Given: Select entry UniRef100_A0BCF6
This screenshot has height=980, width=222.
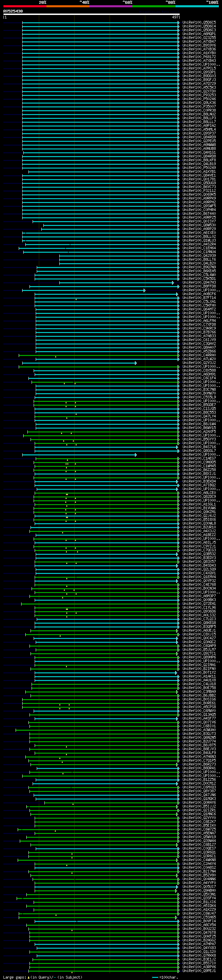Looking at the screenshot, I should pyautogui.click(x=199, y=294).
